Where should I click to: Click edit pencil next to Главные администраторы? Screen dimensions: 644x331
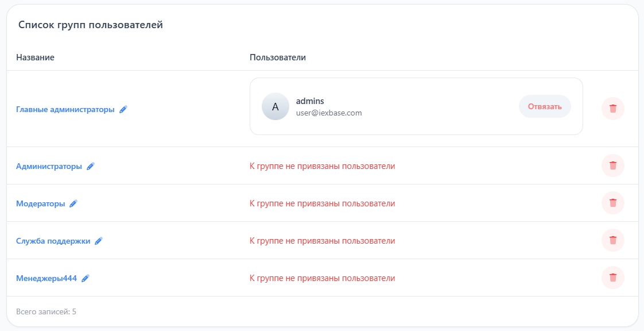point(123,109)
